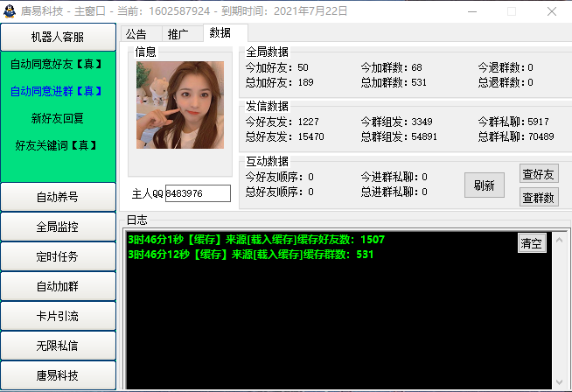
Task: Click the QQ penguin icon in title bar
Action: coord(10,11)
